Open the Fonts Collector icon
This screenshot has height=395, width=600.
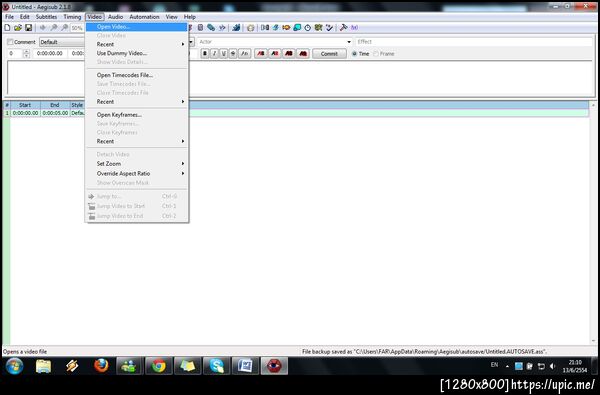click(222, 28)
